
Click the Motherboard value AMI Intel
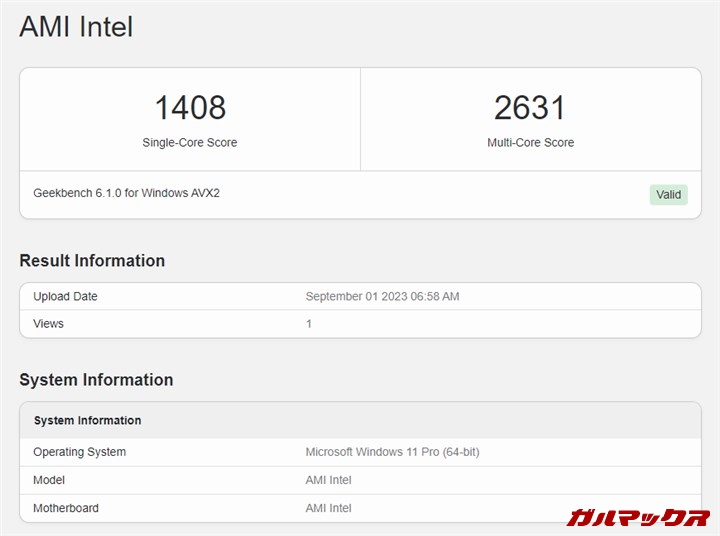pyautogui.click(x=328, y=508)
